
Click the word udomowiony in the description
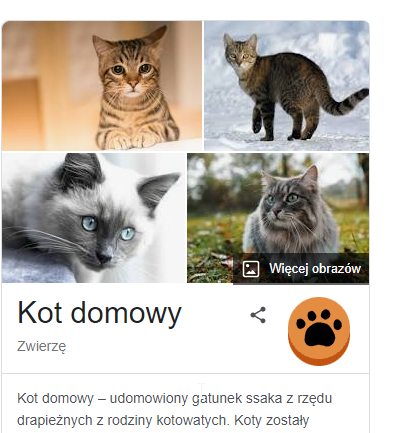(149, 398)
